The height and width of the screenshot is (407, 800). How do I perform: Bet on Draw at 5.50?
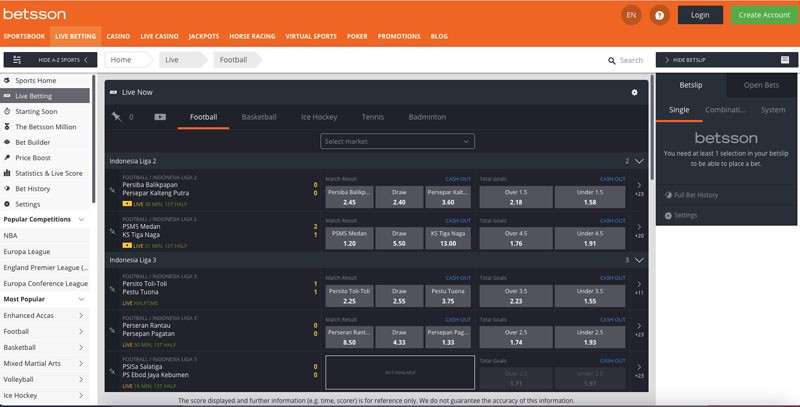coord(399,238)
